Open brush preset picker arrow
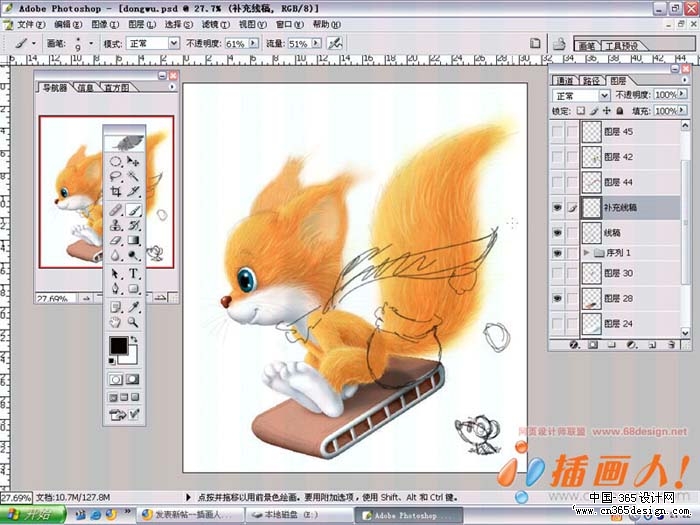This screenshot has height=525, width=700. tap(91, 43)
